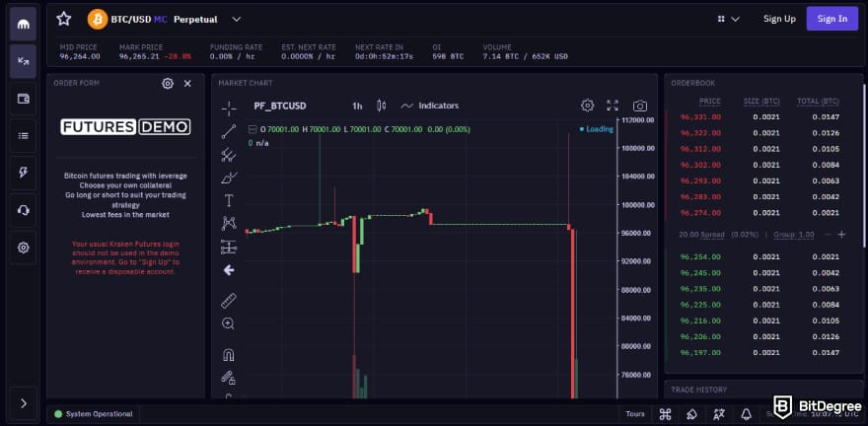Click the PRICE column header in orderbook

709,102
